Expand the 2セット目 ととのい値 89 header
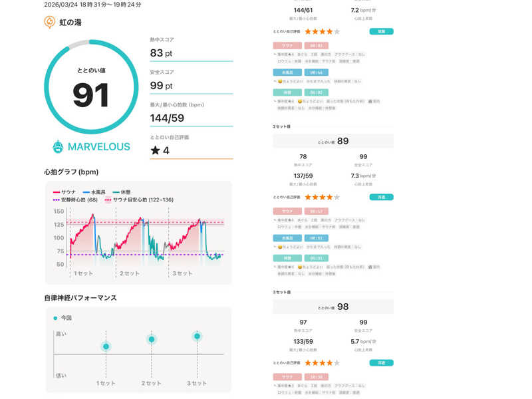 pos(333,141)
